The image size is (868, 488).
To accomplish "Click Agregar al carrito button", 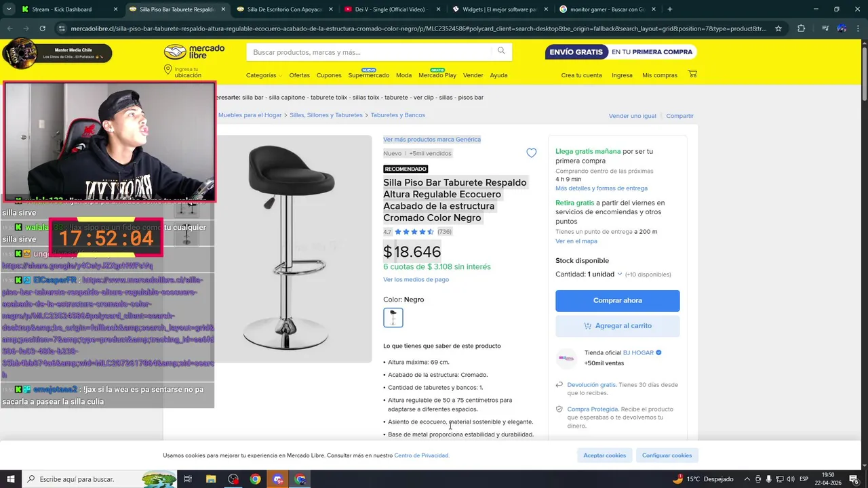I will tap(618, 326).
